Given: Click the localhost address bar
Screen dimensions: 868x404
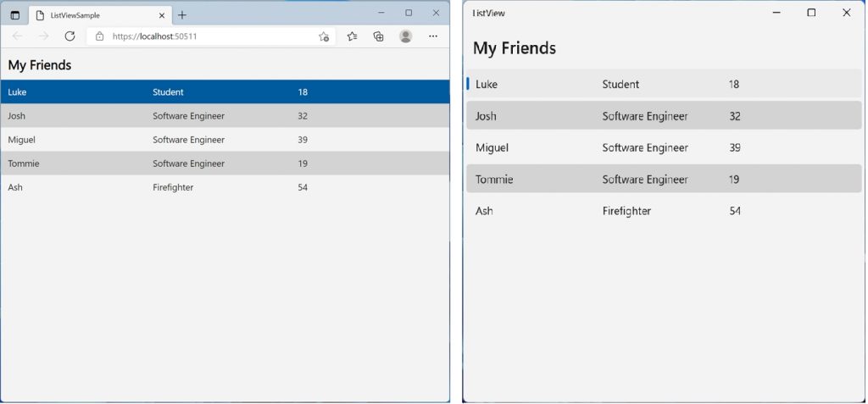Looking at the screenshot, I should click(211, 36).
